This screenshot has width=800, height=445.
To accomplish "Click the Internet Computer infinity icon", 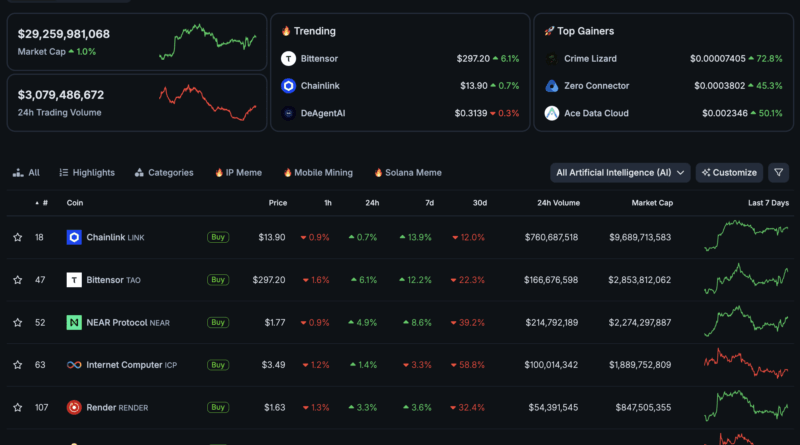I will (74, 365).
